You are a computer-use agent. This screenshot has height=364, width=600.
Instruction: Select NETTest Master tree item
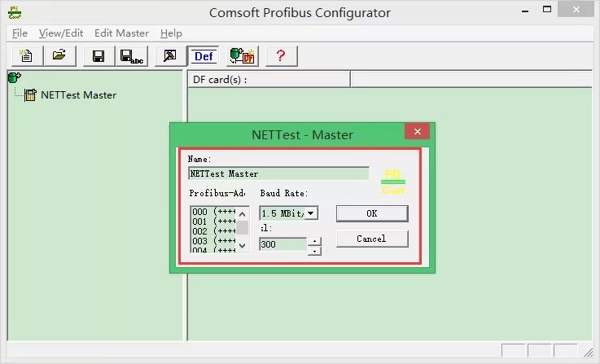(78, 95)
